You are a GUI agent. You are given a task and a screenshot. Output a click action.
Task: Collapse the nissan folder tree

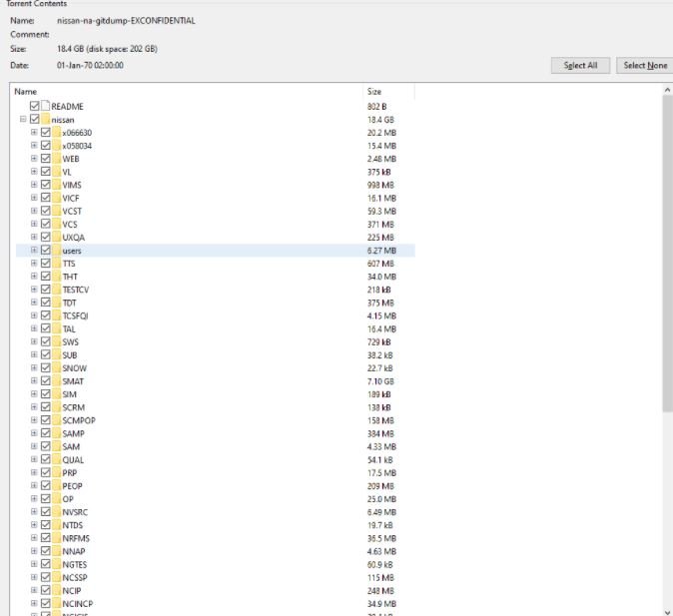23,119
